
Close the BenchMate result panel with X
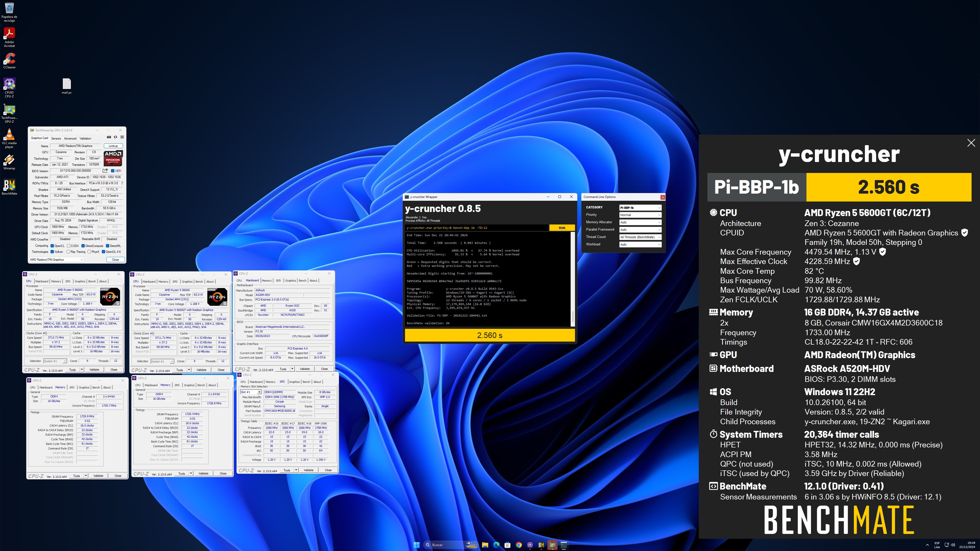(971, 143)
